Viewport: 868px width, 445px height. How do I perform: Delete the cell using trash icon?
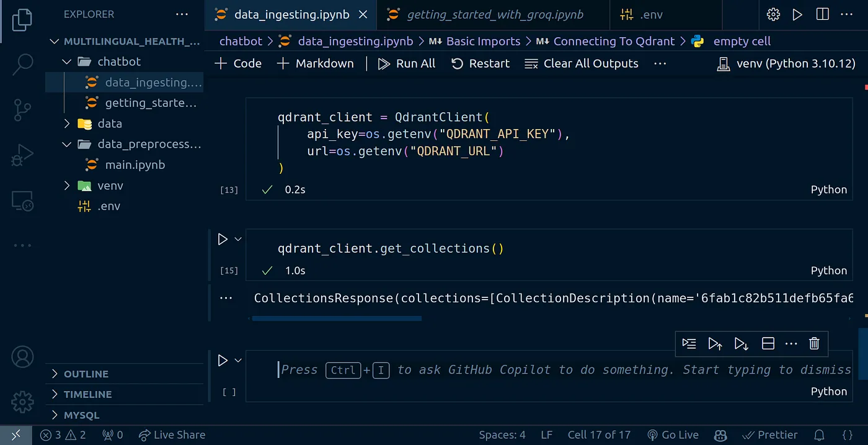point(814,343)
